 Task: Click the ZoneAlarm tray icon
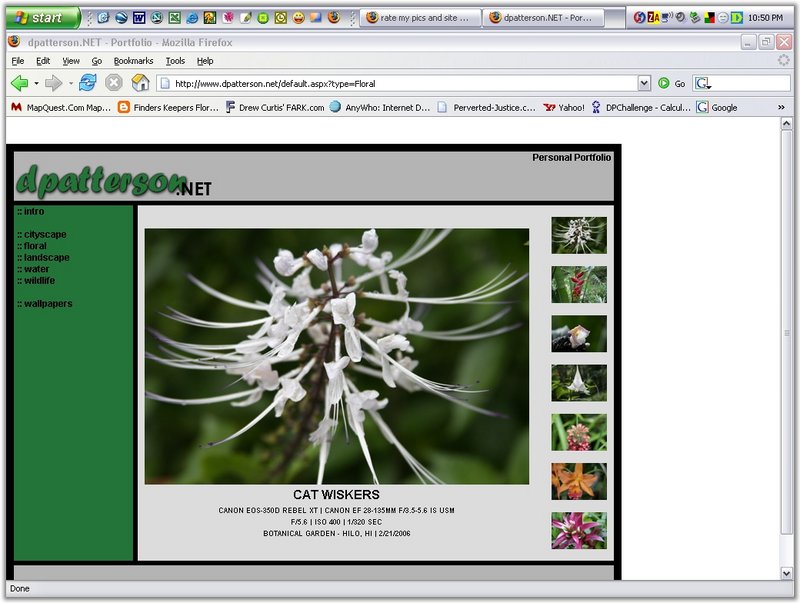click(654, 18)
